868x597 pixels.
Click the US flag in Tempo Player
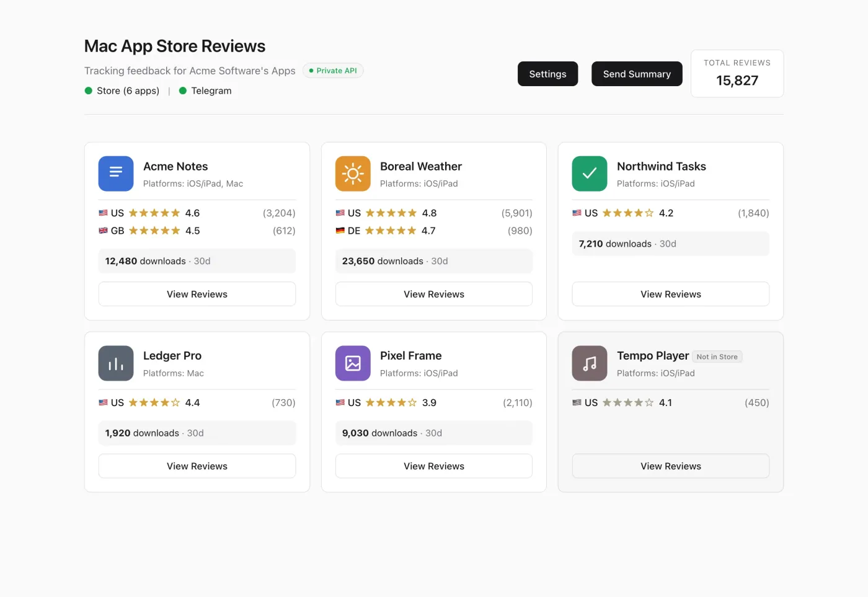[577, 402]
